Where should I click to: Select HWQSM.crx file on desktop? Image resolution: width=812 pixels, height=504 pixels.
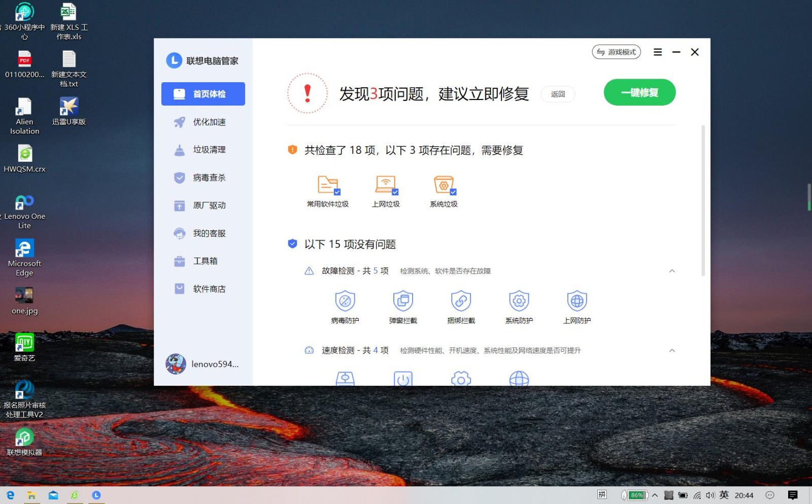point(24,159)
